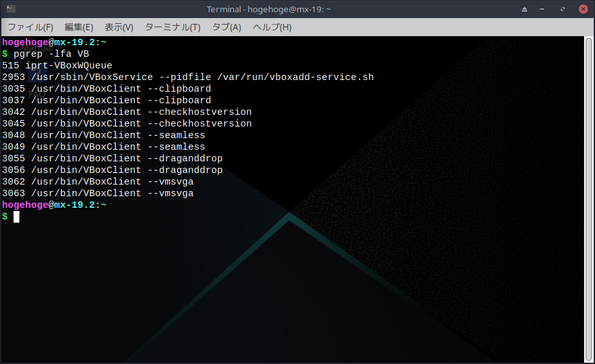The width and height of the screenshot is (595, 364).
Task: Minimize the Terminal window
Action: point(542,9)
